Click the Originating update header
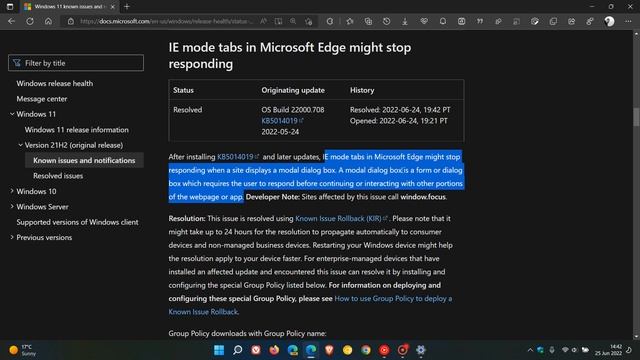The image size is (640, 360). point(293,90)
